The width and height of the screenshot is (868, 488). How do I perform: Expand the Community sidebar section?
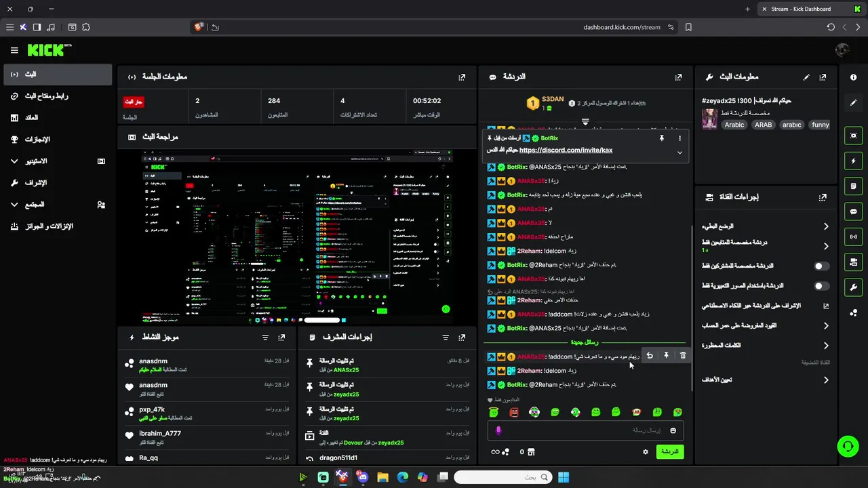click(15, 205)
